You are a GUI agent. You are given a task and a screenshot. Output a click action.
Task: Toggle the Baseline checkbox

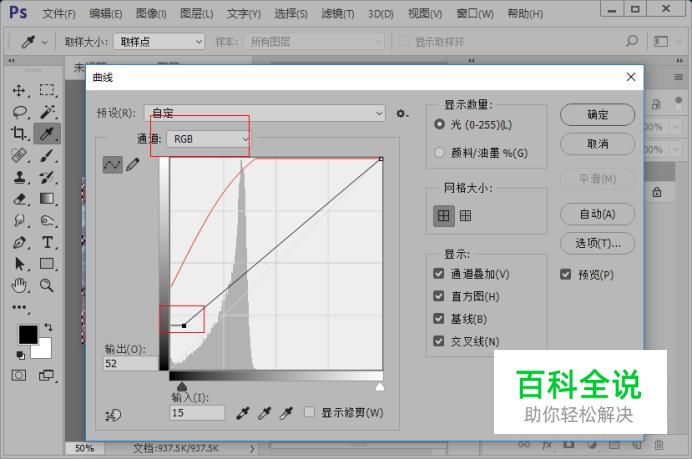(439, 318)
